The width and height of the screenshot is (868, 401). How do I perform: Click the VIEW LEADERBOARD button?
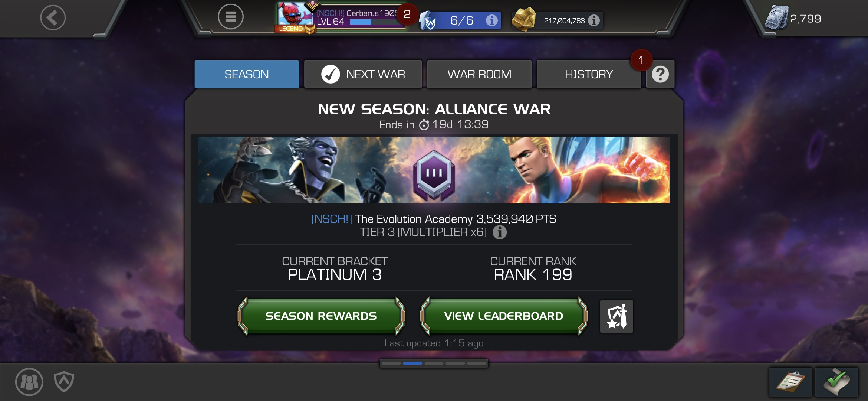[x=504, y=316]
